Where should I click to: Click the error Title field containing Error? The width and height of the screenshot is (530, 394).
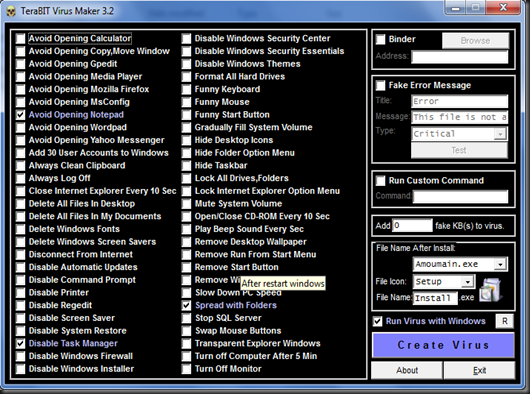tap(460, 101)
